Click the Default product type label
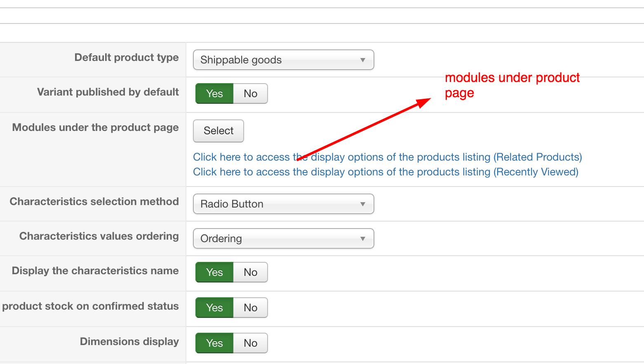Viewport: 644px width, 364px height. [127, 58]
